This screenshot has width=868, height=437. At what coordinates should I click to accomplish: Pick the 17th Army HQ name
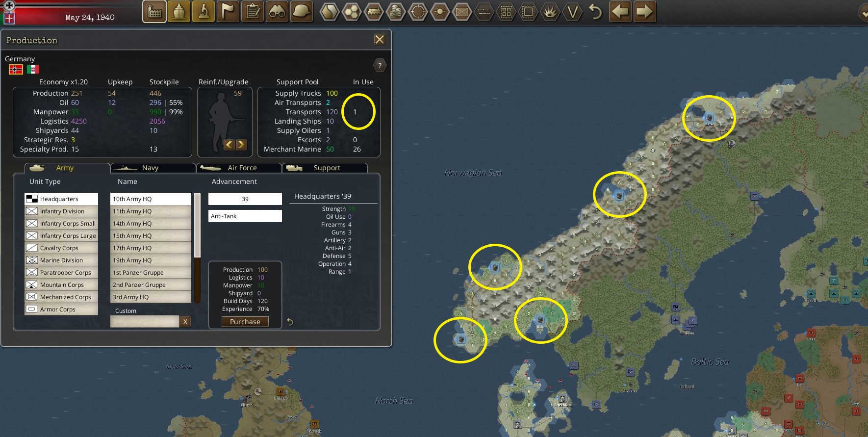point(151,248)
